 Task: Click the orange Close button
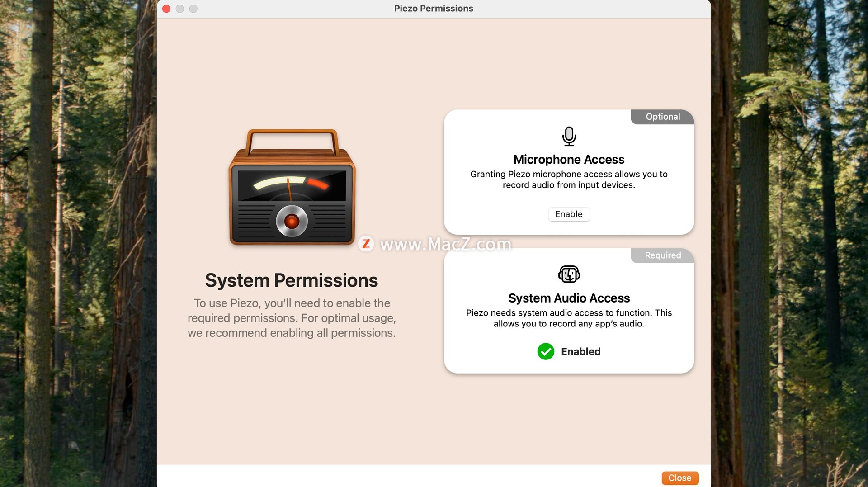[679, 478]
